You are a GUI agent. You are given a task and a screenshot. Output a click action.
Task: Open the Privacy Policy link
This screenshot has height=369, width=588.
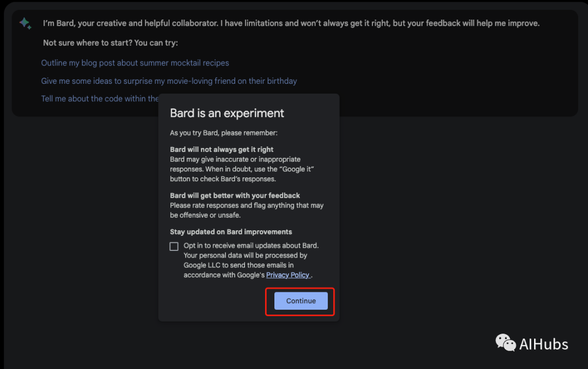[287, 275]
